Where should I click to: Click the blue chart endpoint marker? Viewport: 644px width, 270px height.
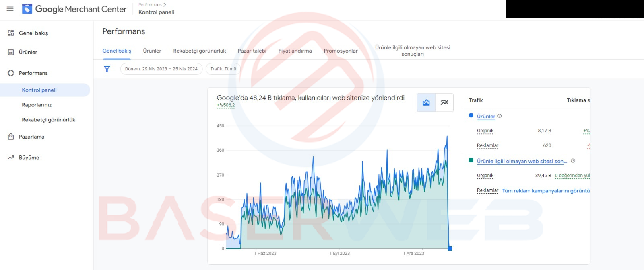pyautogui.click(x=450, y=248)
